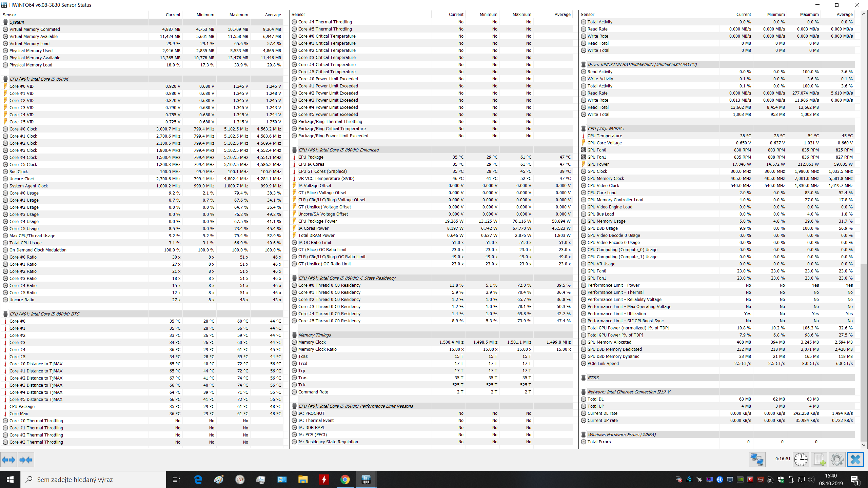Image resolution: width=868 pixels, height=488 pixels.
Task: Select the CPU Package Power row
Action: [317, 221]
